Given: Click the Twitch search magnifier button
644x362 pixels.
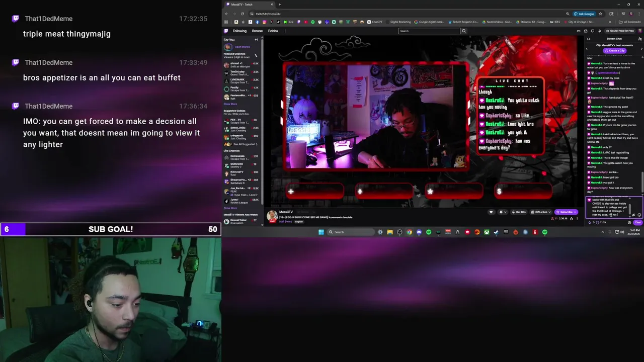Looking at the screenshot, I should [x=464, y=31].
